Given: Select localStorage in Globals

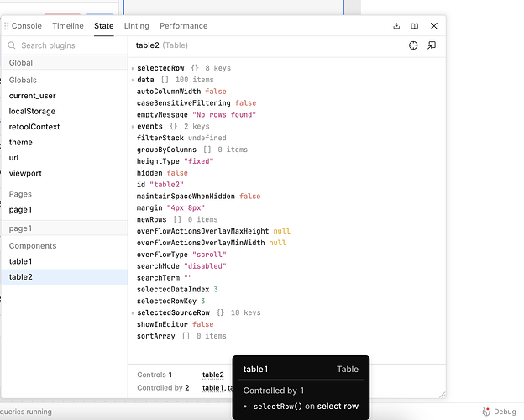Looking at the screenshot, I should coord(32,111).
